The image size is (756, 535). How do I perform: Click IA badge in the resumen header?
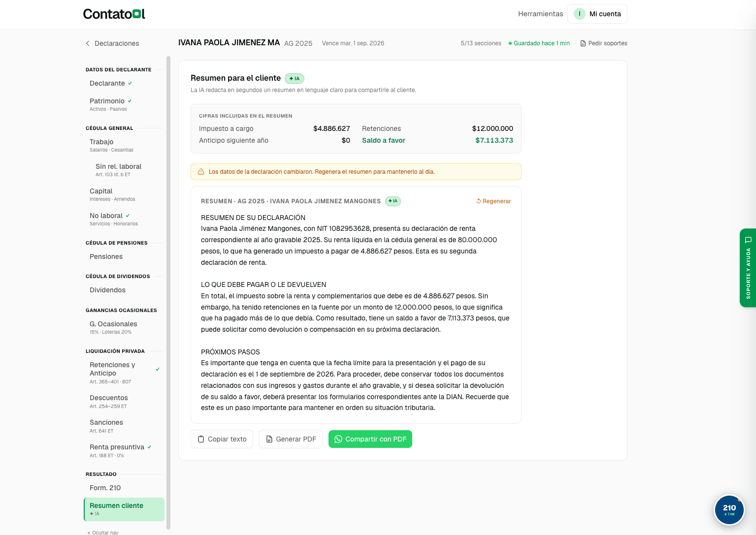[x=393, y=201]
